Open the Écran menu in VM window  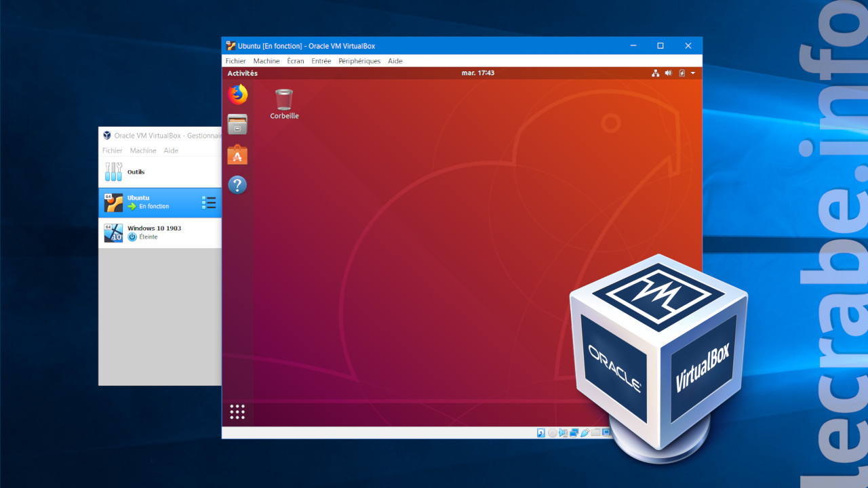(x=296, y=61)
